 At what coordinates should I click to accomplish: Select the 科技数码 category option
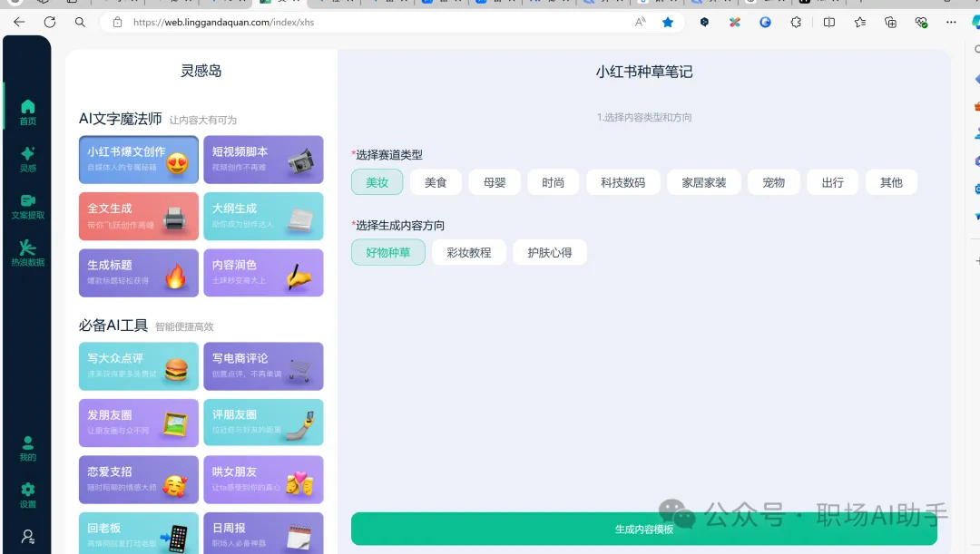(623, 181)
